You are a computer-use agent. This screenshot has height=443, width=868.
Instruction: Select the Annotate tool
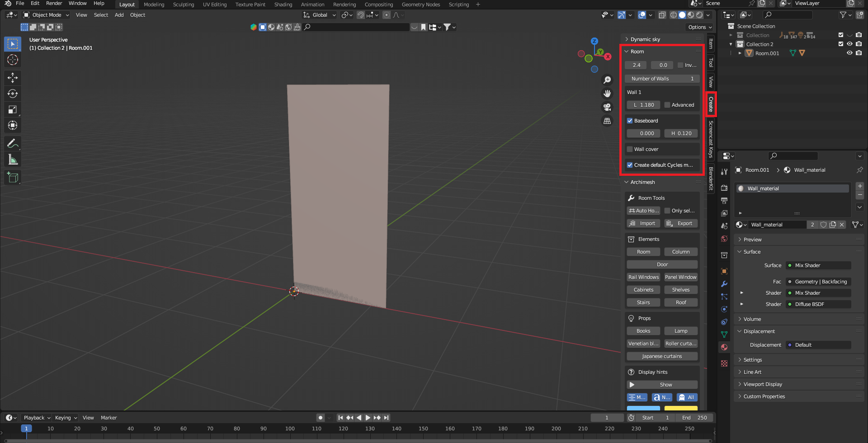13,144
